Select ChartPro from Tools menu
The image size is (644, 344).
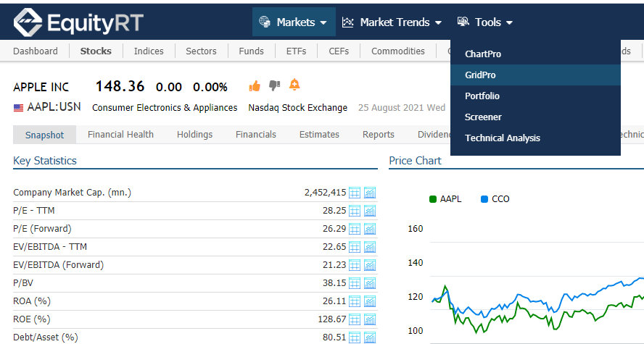(x=535, y=54)
